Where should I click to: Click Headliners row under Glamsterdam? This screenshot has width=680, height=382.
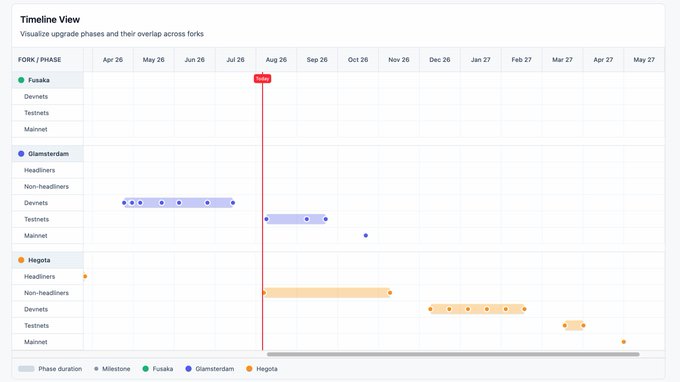pos(48,170)
